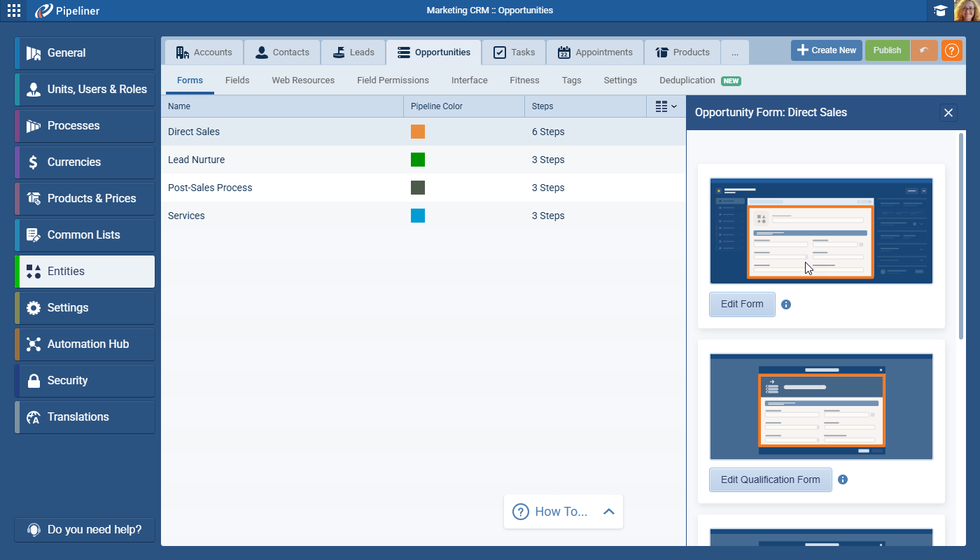980x560 pixels.
Task: Switch to the Products entity tab
Action: 682,52
